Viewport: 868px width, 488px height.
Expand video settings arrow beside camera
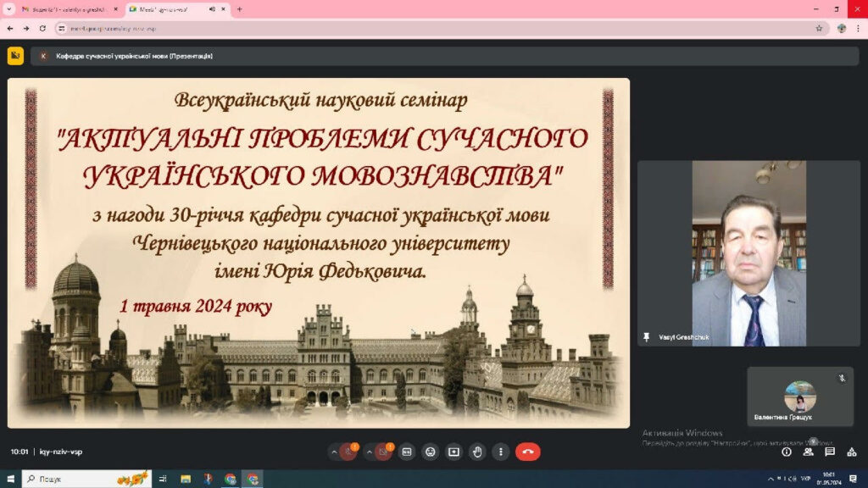369,452
